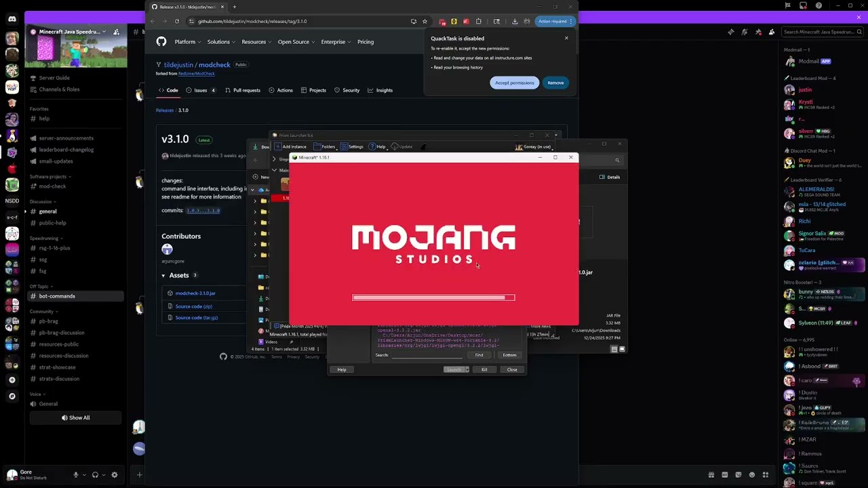Viewport: 868px width, 488px height.
Task: Click the Minecraft loading progress bar
Action: tap(433, 298)
